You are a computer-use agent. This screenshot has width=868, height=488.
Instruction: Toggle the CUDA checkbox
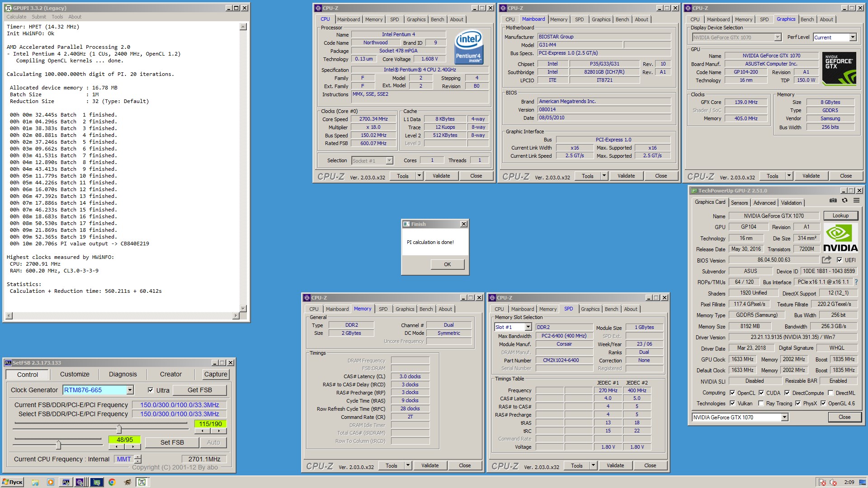coord(761,393)
